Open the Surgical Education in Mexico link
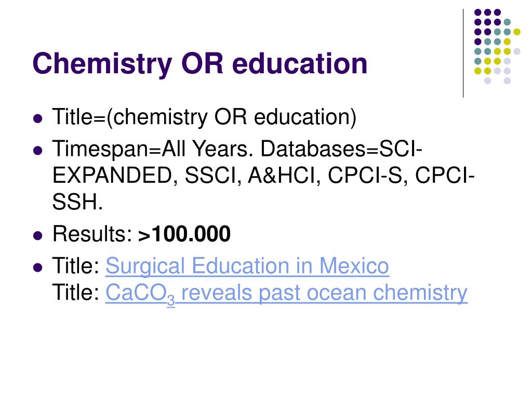 pos(247,265)
